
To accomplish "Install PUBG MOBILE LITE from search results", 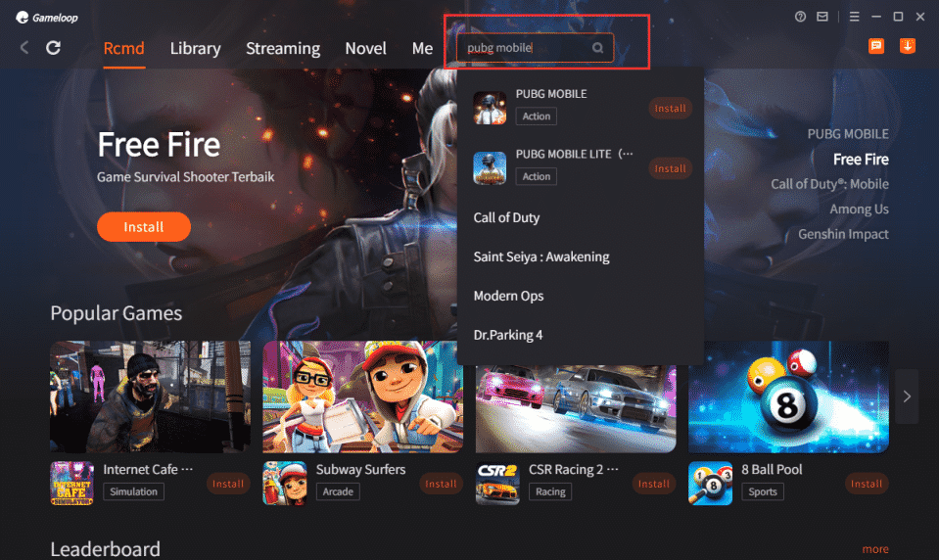I will [x=670, y=169].
